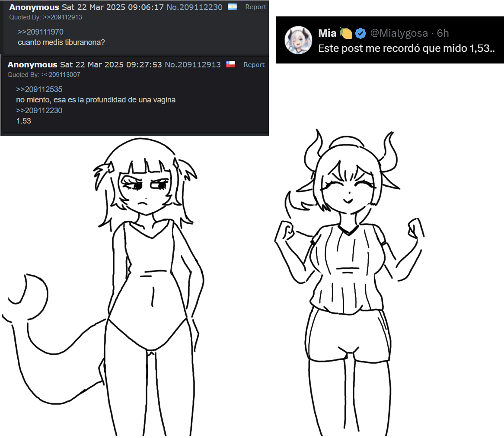Viewport: 504px width, 438px height.
Task: Click the Mia display name
Action: (327, 33)
